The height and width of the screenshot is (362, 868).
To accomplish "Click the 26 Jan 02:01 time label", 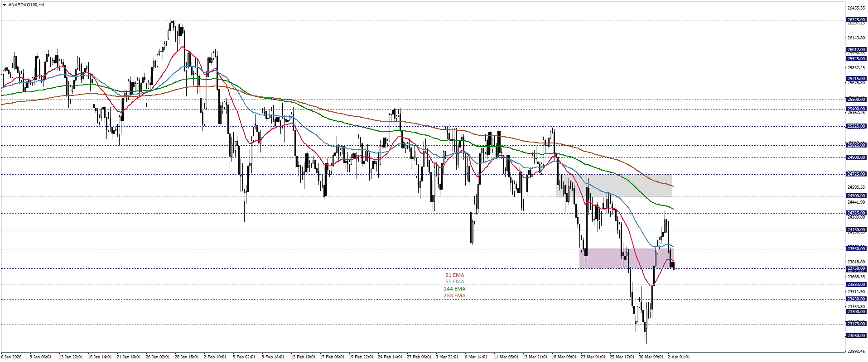I will (x=158, y=357).
